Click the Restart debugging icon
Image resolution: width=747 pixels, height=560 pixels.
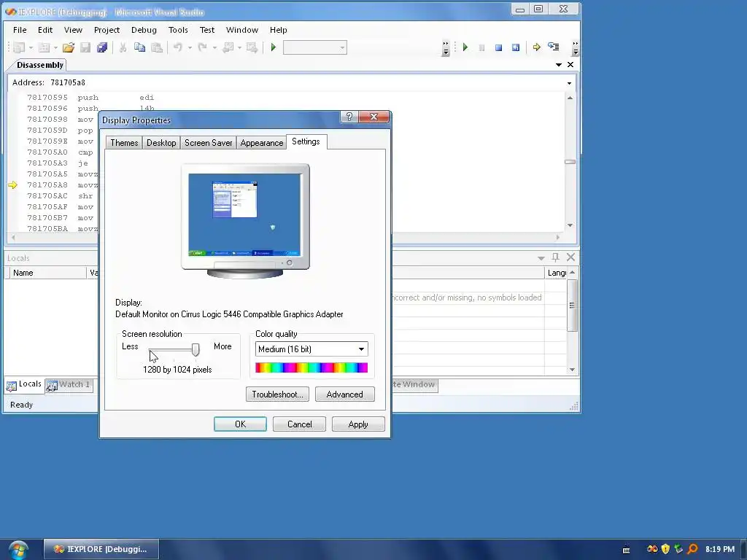pos(516,47)
